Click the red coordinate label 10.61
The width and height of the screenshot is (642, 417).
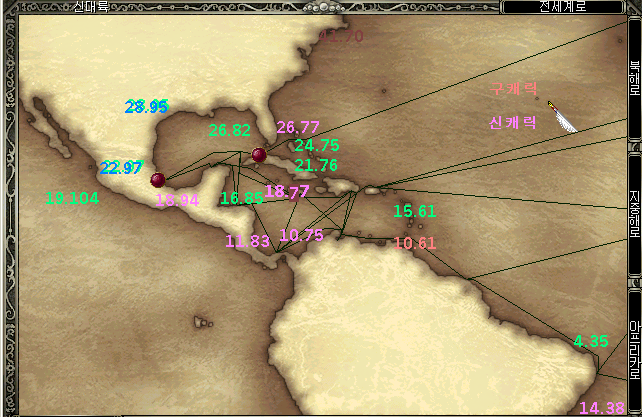(x=414, y=243)
